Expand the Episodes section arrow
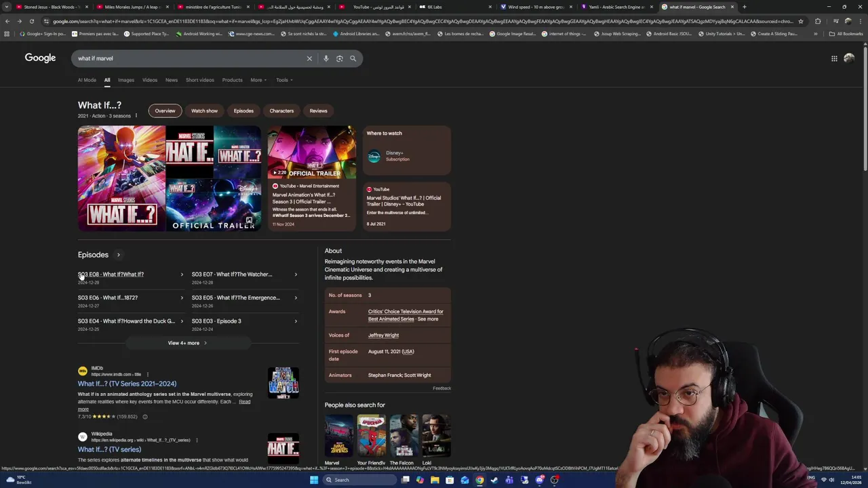The width and height of the screenshot is (868, 488). pyautogui.click(x=118, y=255)
